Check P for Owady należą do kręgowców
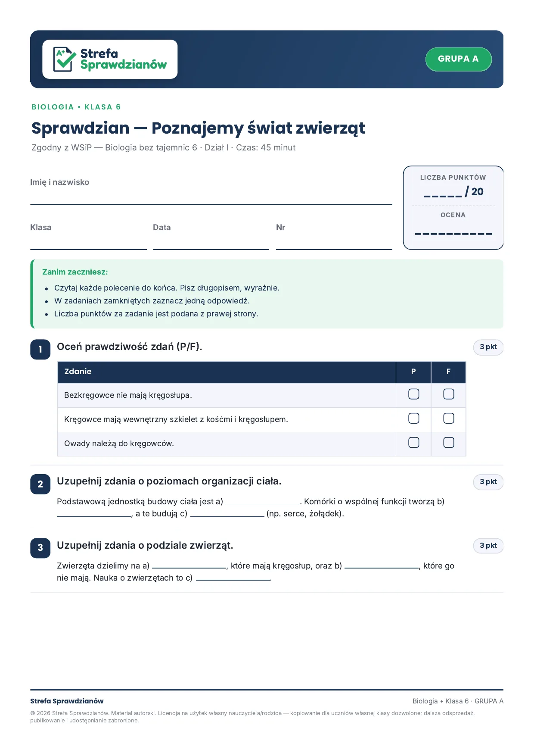Screen dimensions: 534x756 tap(413, 442)
